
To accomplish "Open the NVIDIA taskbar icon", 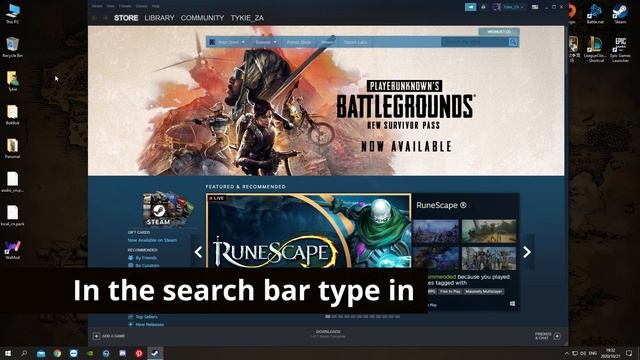I will (x=90, y=353).
